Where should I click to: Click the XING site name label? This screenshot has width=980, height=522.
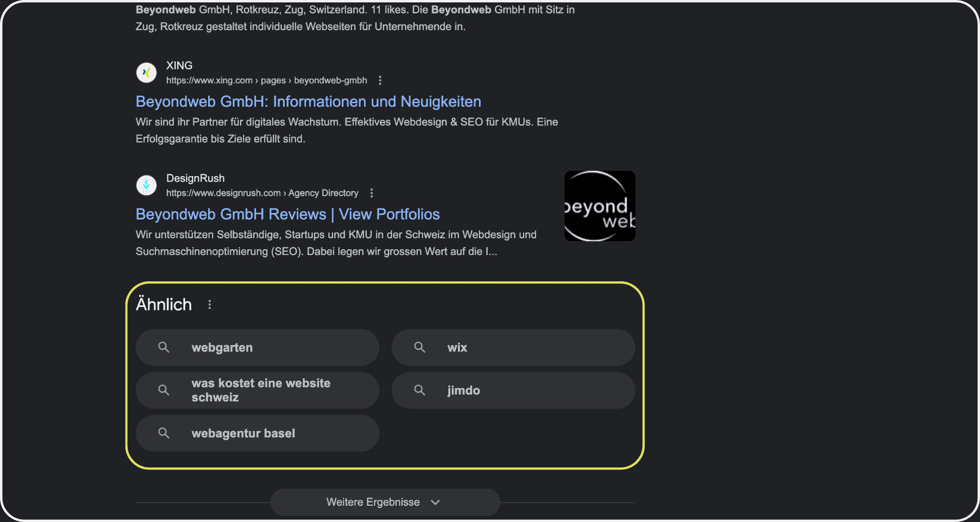tap(179, 66)
